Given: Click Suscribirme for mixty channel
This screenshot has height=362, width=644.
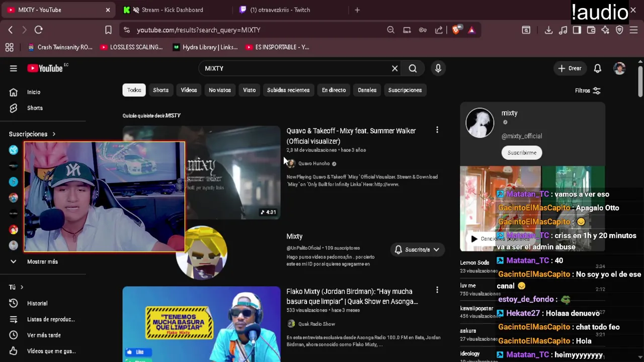Looking at the screenshot, I should 522,152.
